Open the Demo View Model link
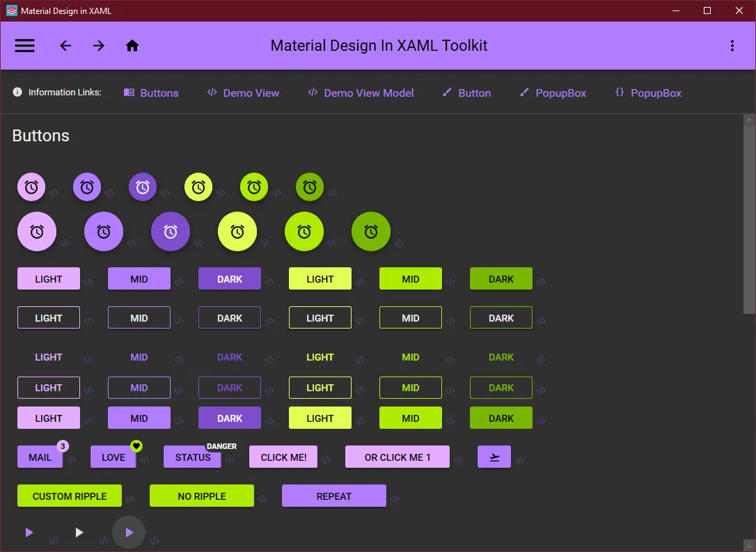This screenshot has width=756, height=552. [x=361, y=93]
